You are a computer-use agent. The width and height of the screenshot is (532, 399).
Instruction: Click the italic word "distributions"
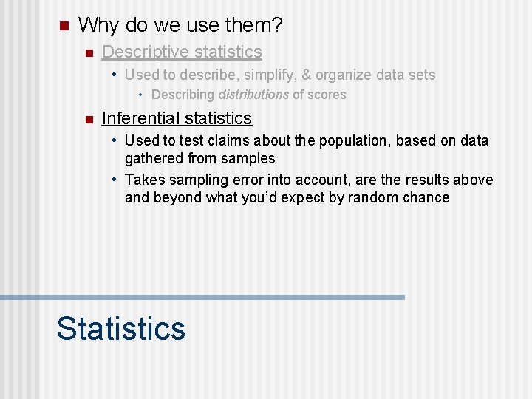[253, 95]
